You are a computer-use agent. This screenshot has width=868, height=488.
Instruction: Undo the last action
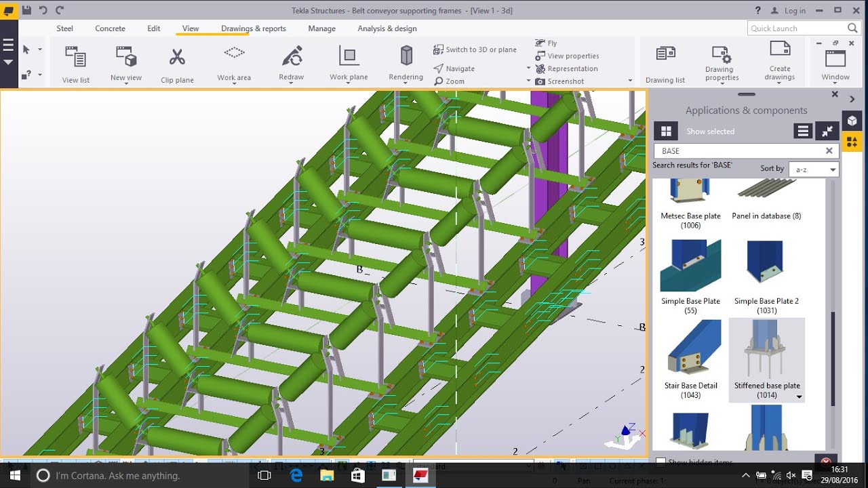(x=43, y=10)
